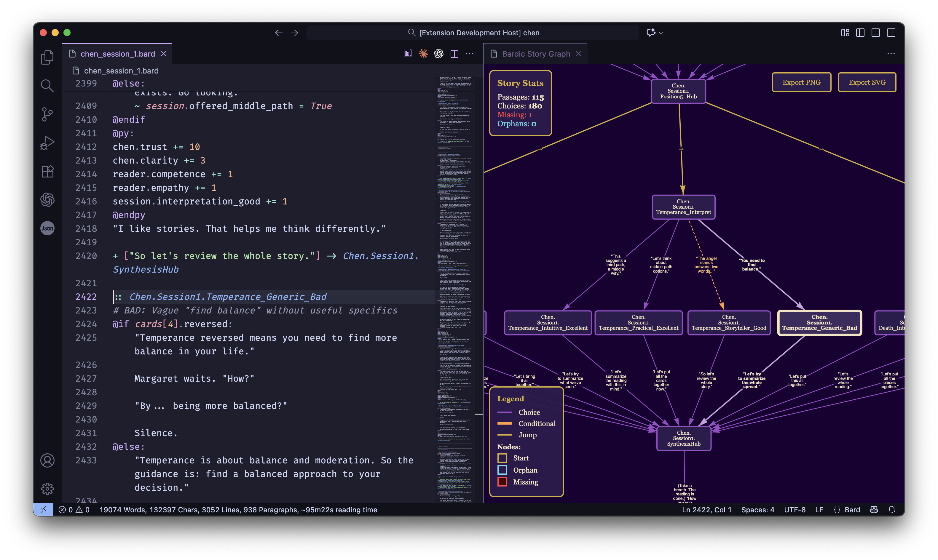Open the Source Control view
Image resolution: width=938 pixels, height=560 pixels.
[x=47, y=114]
